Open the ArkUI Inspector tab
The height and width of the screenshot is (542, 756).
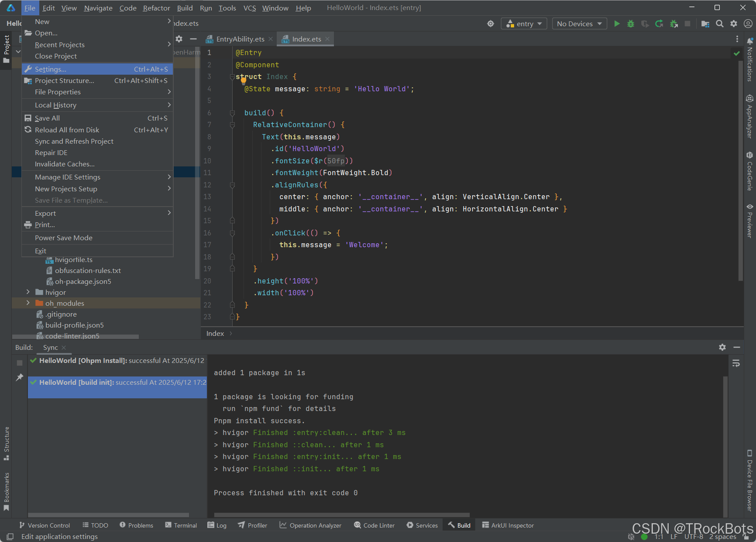point(508,525)
